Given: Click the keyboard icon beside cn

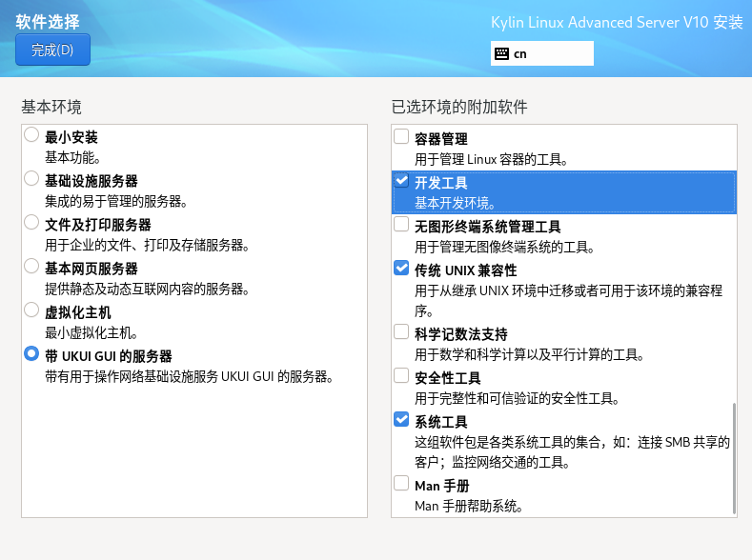Looking at the screenshot, I should 501,53.
